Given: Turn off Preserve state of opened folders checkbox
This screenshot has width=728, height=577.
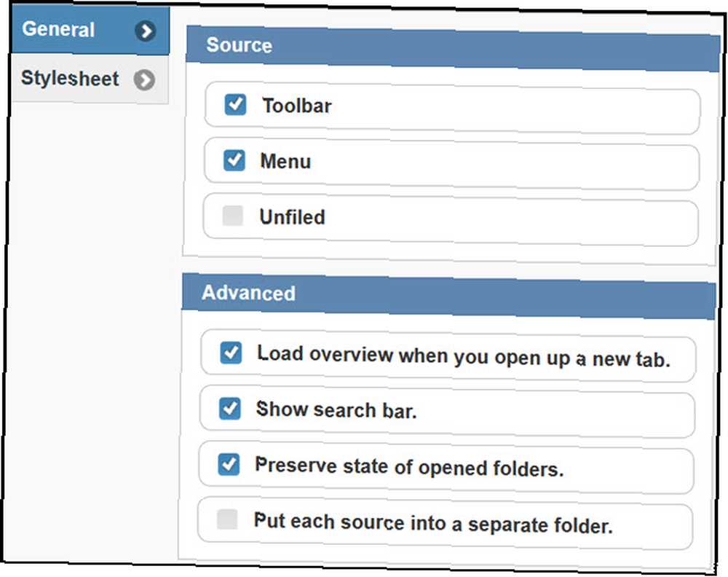Looking at the screenshot, I should tap(229, 464).
